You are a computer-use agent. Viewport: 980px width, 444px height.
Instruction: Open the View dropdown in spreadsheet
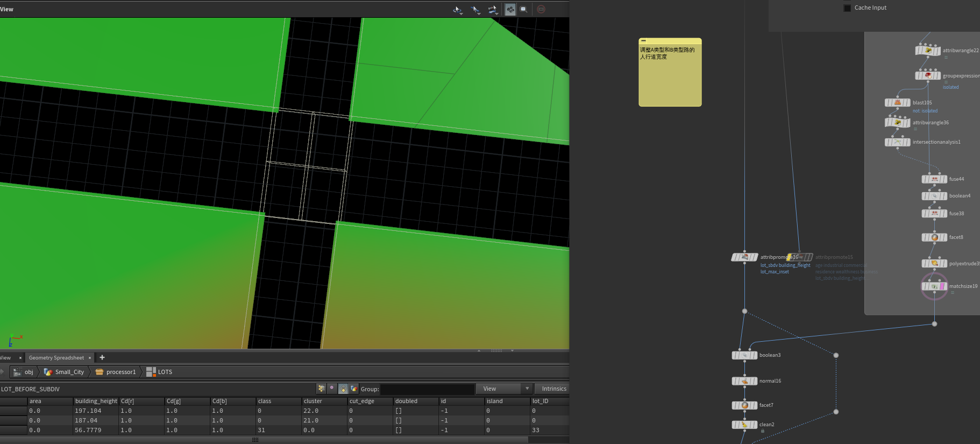point(503,389)
